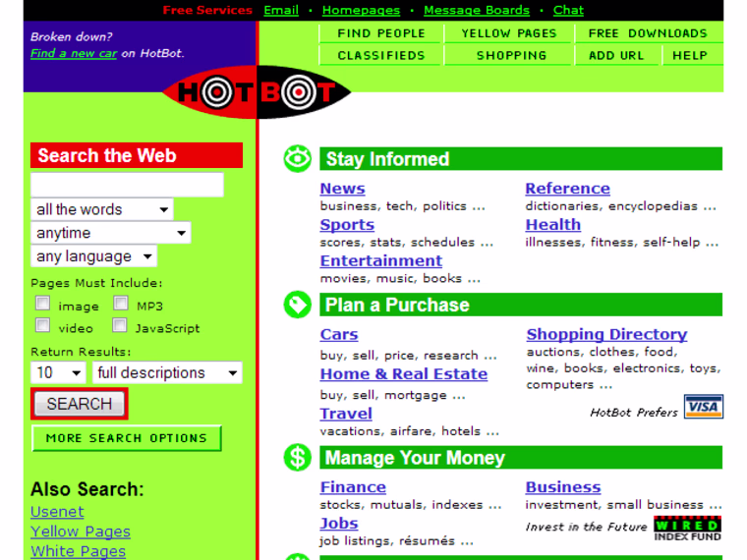
Task: Enable the image checkbox
Action: point(43,303)
